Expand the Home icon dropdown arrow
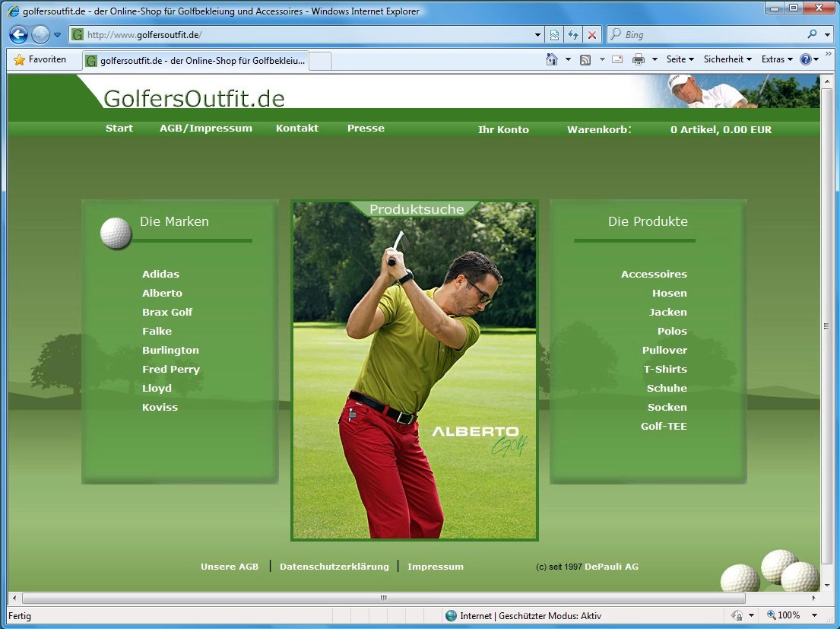Viewport: 840px width, 629px height. pyautogui.click(x=568, y=59)
